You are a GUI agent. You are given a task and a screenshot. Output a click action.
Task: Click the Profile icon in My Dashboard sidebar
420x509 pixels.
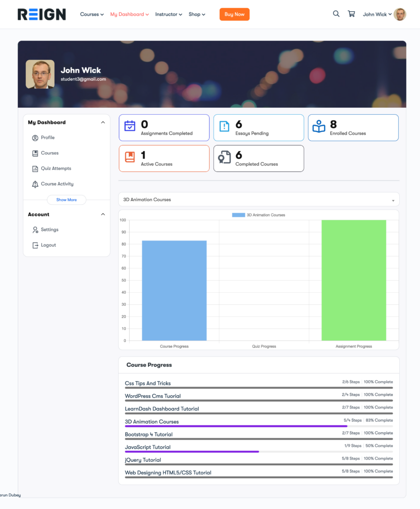[35, 138]
